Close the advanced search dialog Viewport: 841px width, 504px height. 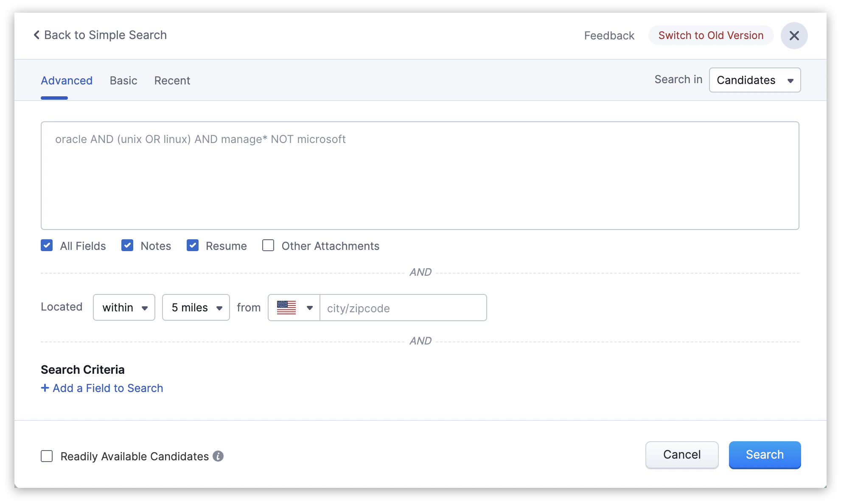coord(794,36)
